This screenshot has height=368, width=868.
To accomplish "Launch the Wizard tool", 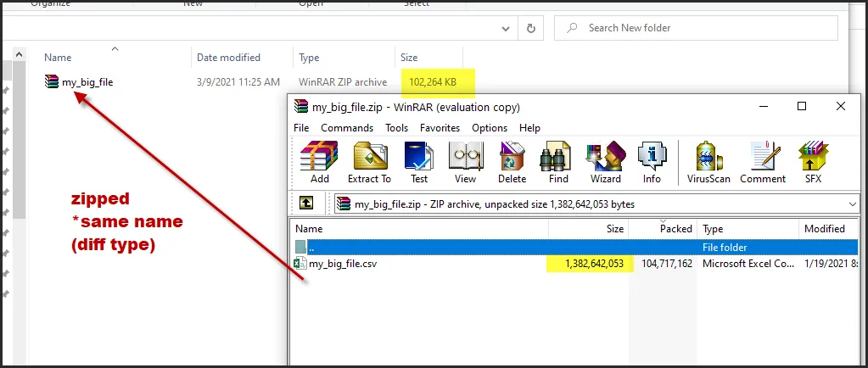I will [x=606, y=162].
